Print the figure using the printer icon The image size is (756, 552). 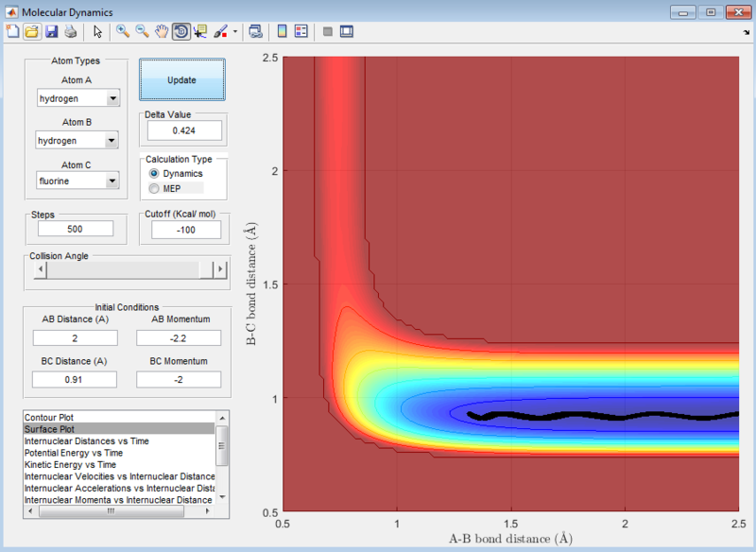[x=71, y=32]
